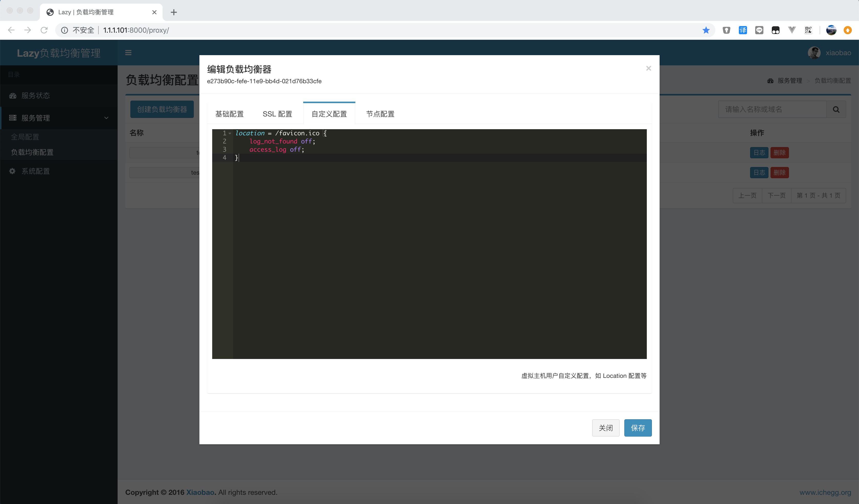Image resolution: width=859 pixels, height=504 pixels.
Task: Reload the page with the refresh icon
Action: coord(44,30)
